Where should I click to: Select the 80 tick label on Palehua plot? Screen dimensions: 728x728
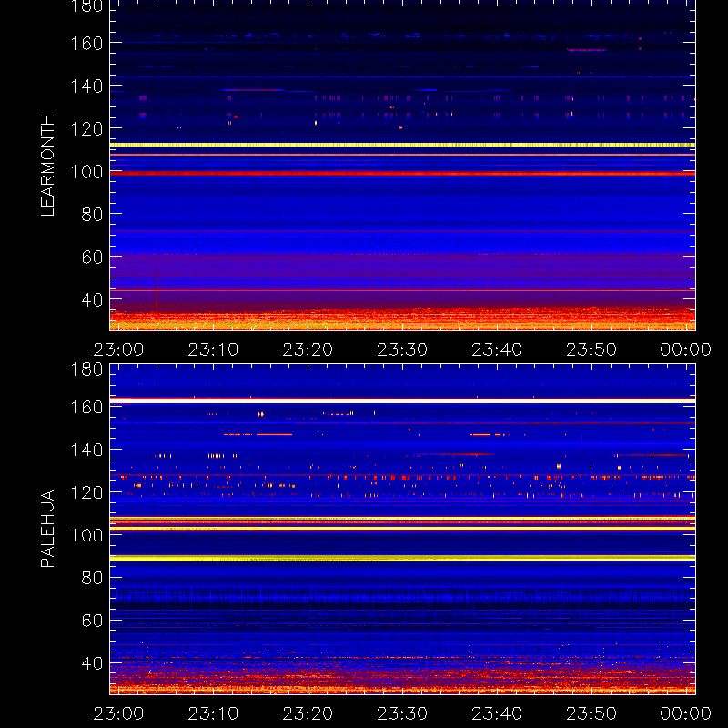coord(92,578)
